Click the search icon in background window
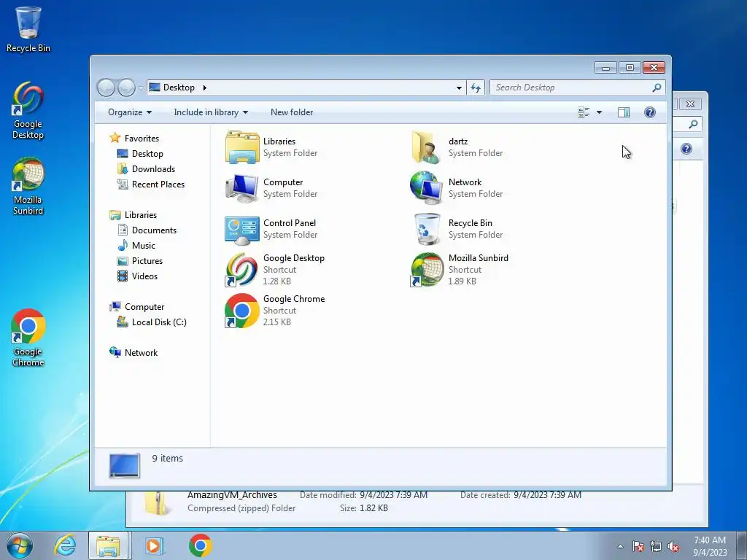Viewport: 747px width, 560px height. point(693,124)
